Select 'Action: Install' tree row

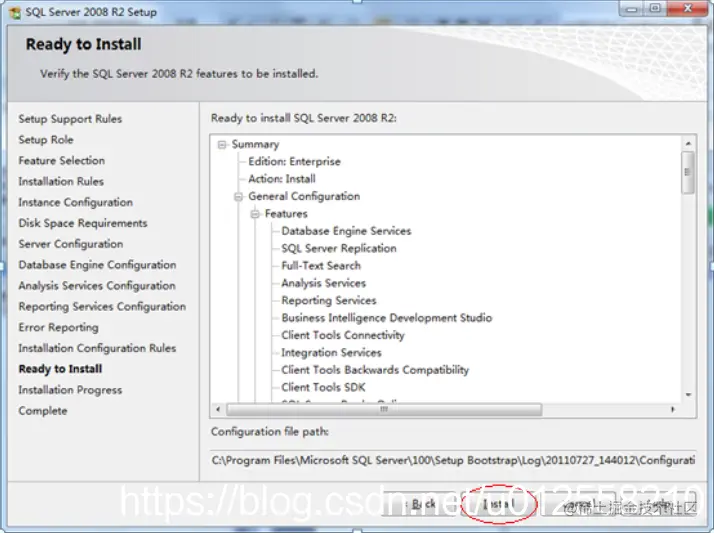[x=282, y=179]
